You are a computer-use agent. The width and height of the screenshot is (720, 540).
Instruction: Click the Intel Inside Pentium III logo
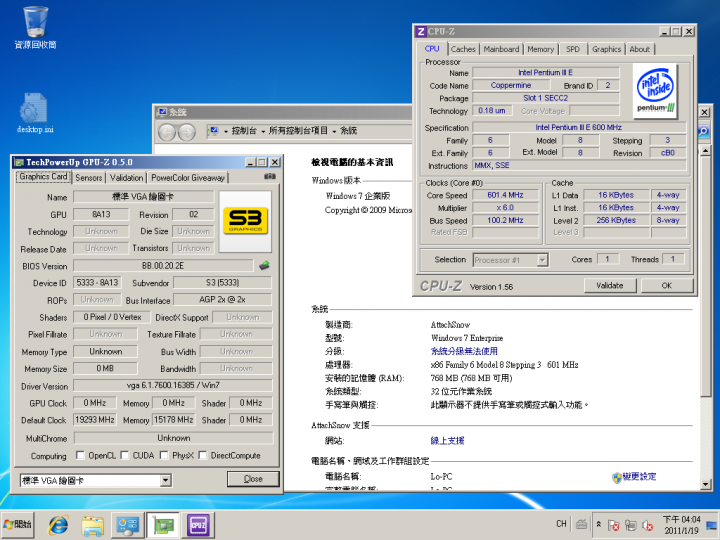pyautogui.click(x=655, y=90)
